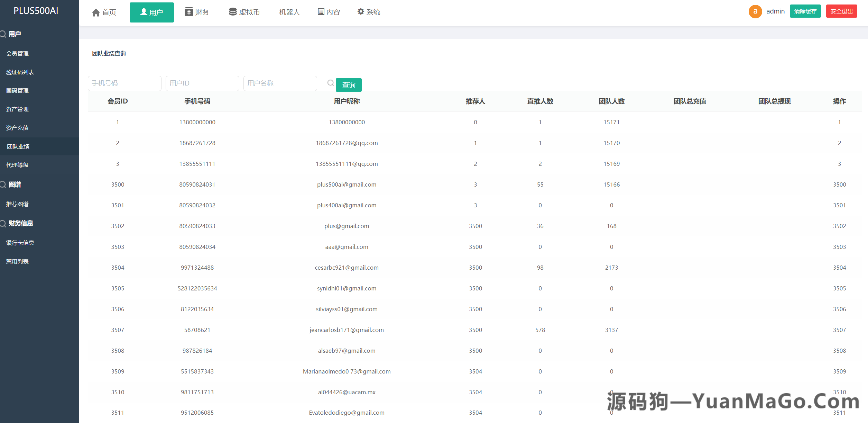Screen dimensions: 868x423
Task: Select 推荐图谱 from the sidebar
Action: click(x=18, y=204)
